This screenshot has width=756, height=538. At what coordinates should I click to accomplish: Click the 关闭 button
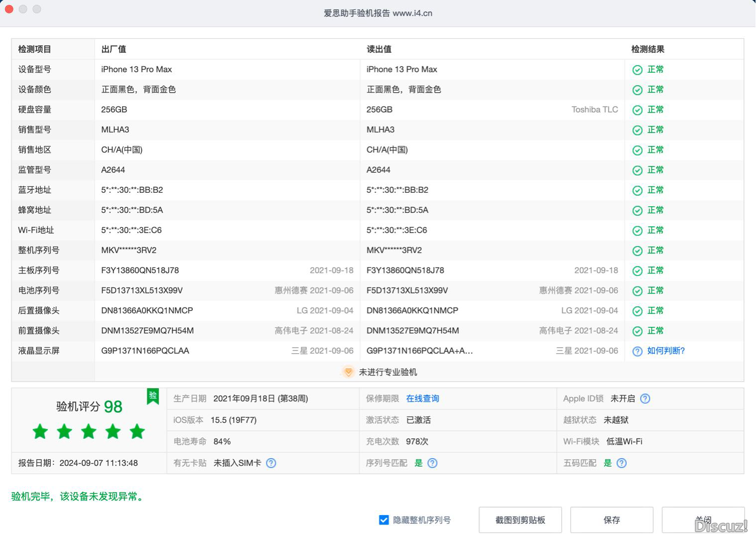coord(703,520)
